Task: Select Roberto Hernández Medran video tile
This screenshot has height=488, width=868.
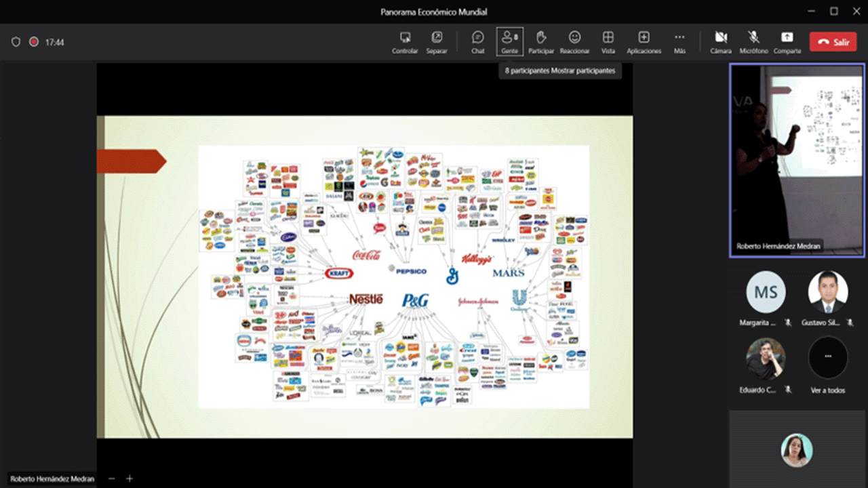Action: point(797,161)
